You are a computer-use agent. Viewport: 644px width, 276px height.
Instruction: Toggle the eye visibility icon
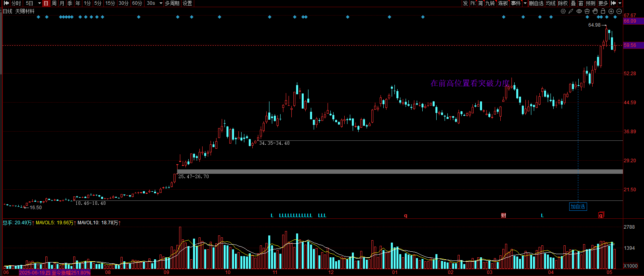(x=579, y=11)
